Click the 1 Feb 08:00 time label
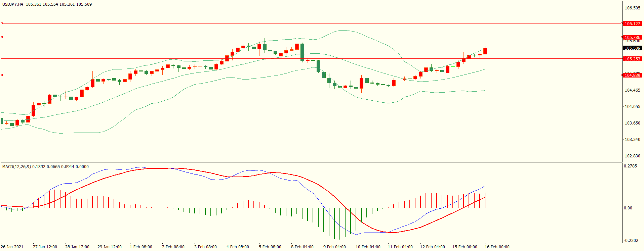Image resolution: width=644 pixels, height=251 pixels. (x=141, y=247)
